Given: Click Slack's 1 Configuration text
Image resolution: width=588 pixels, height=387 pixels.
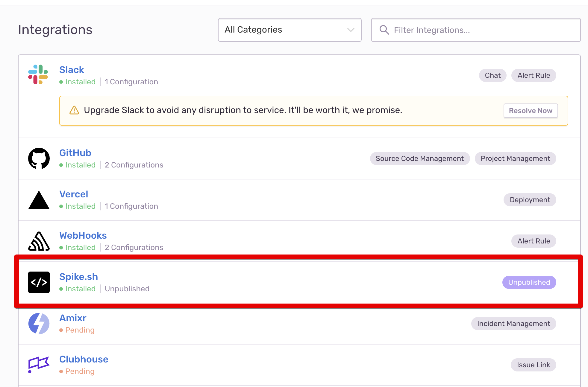Looking at the screenshot, I should tap(131, 82).
